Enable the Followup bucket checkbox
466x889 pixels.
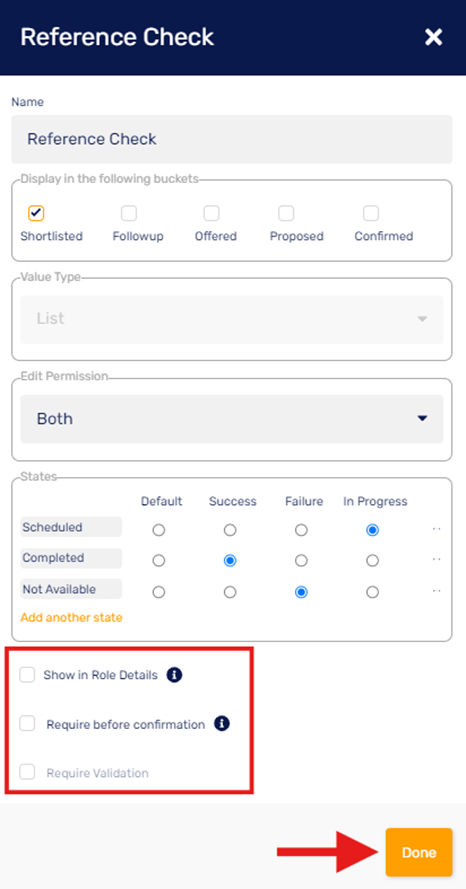click(129, 213)
